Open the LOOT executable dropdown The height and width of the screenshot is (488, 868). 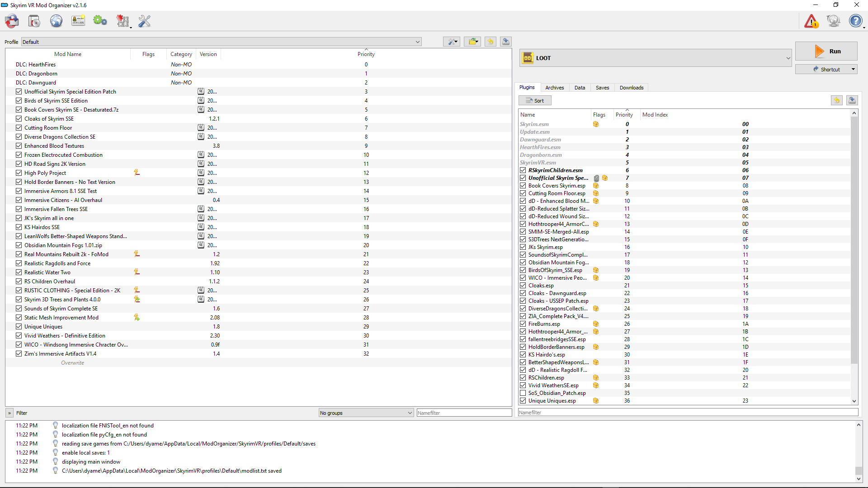(x=656, y=58)
